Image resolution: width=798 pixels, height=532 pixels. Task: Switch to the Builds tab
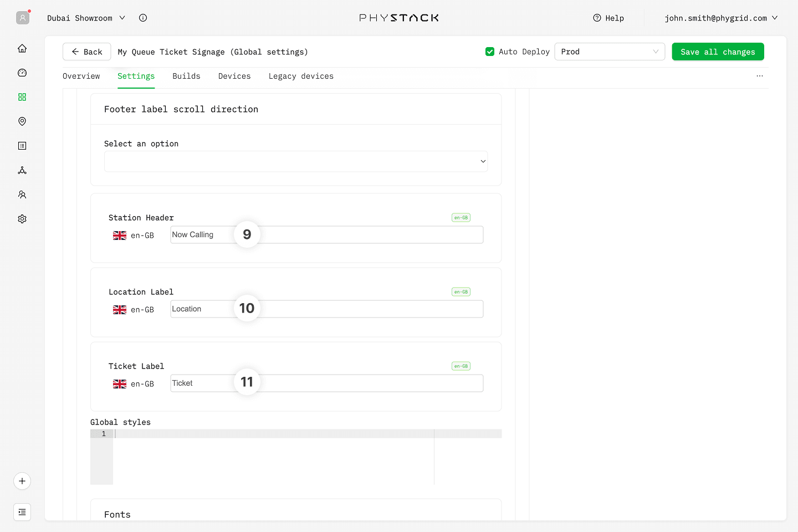coord(186,76)
